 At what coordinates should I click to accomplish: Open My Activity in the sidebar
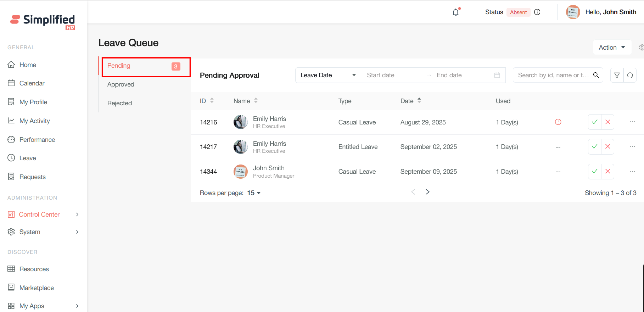click(x=34, y=121)
